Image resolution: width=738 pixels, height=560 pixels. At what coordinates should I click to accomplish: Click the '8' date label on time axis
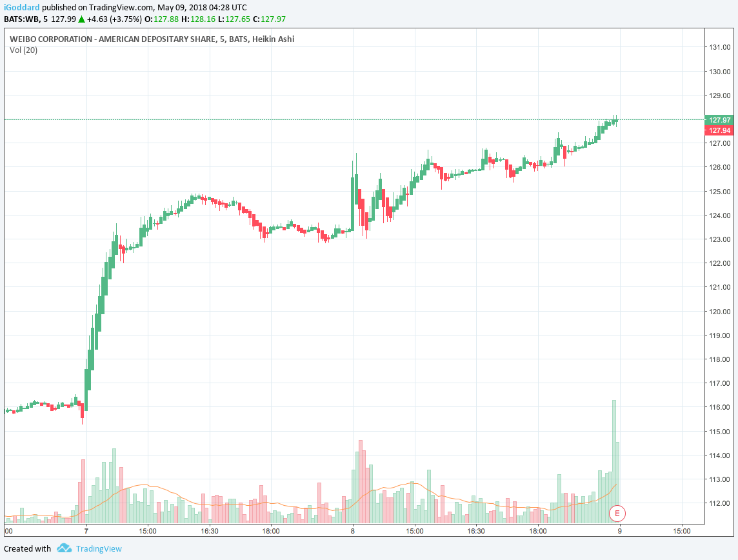(x=352, y=531)
